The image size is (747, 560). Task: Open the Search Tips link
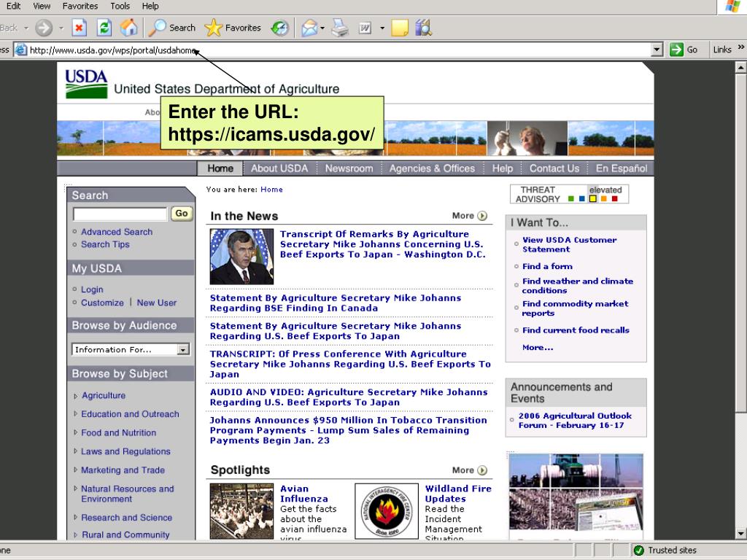pos(105,244)
